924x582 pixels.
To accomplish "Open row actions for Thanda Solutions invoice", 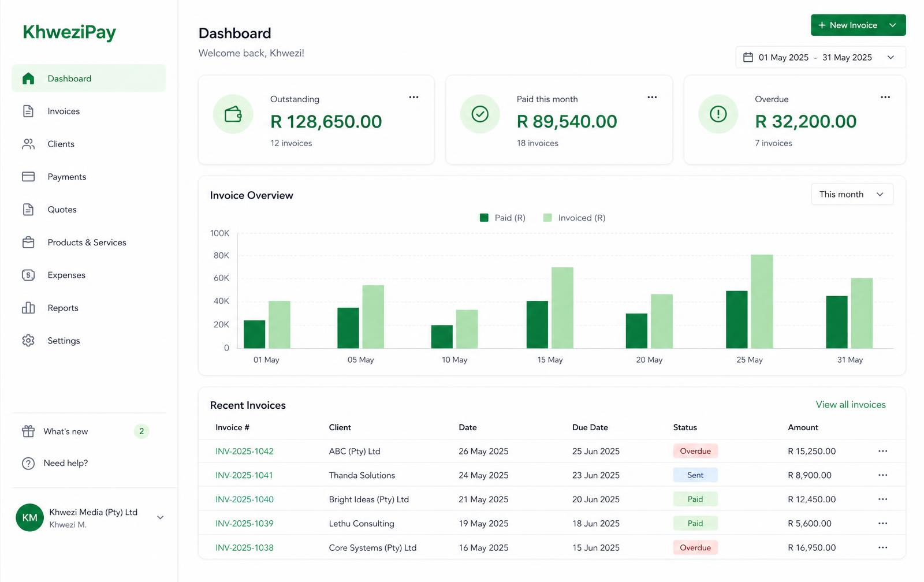I will click(882, 475).
